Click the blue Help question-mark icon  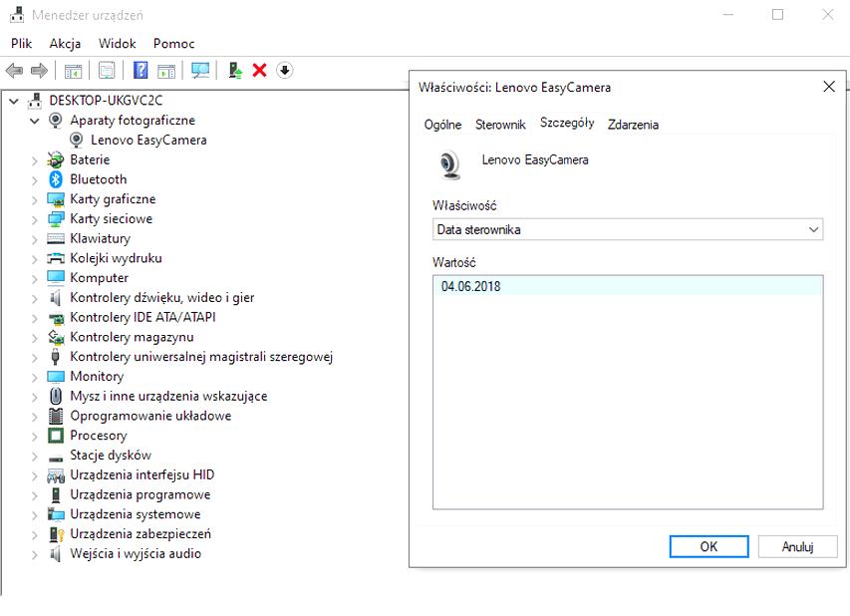point(141,70)
